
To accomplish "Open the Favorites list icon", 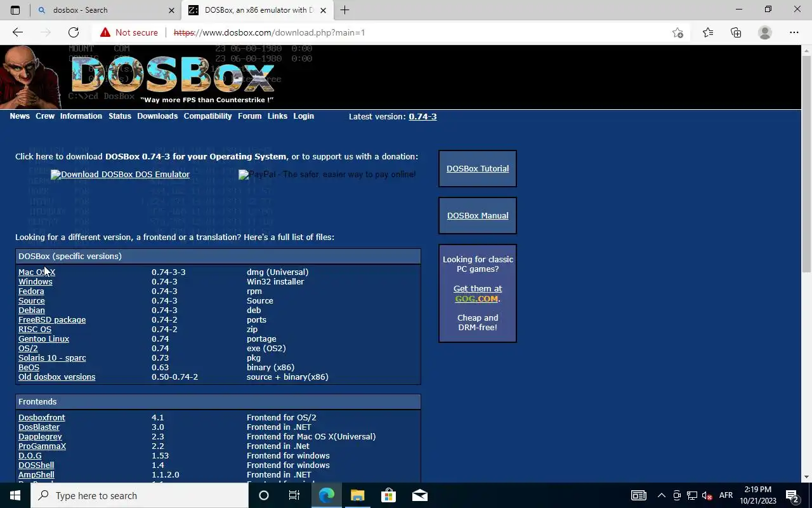I will pyautogui.click(x=708, y=32).
